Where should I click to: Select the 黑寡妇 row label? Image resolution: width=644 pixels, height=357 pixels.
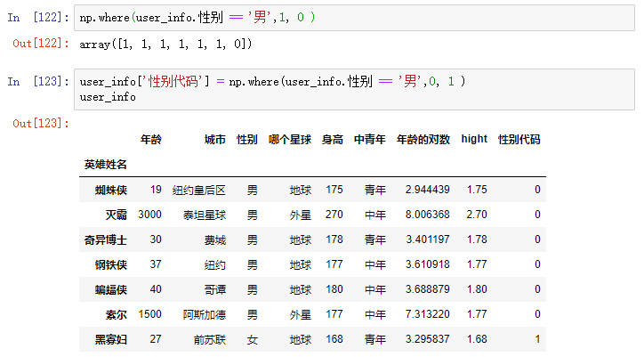(111, 339)
